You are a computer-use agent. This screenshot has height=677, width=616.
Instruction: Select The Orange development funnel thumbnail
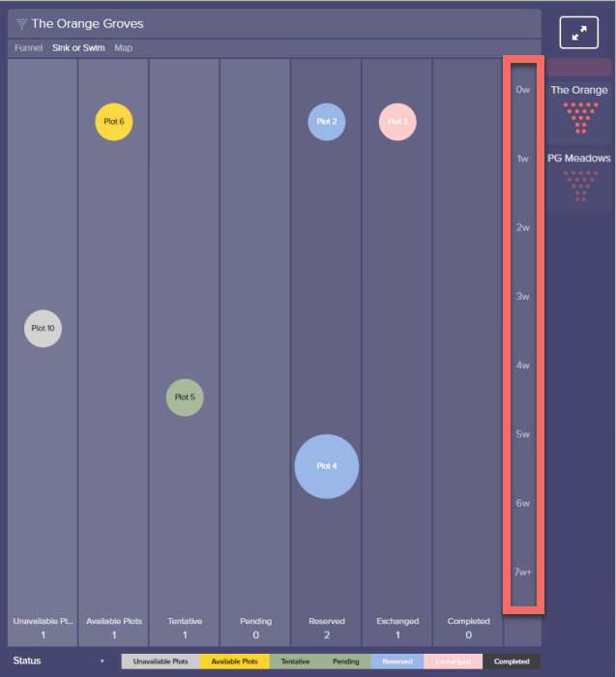pos(579,110)
